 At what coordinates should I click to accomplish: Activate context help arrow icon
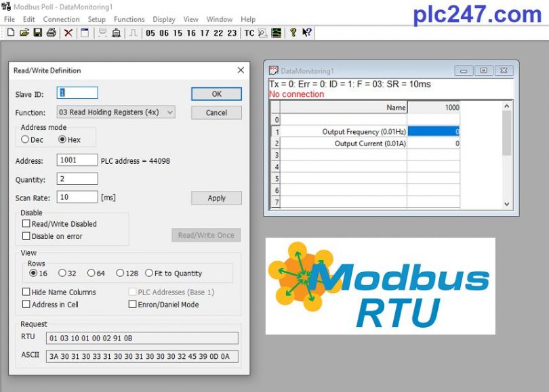tap(307, 33)
